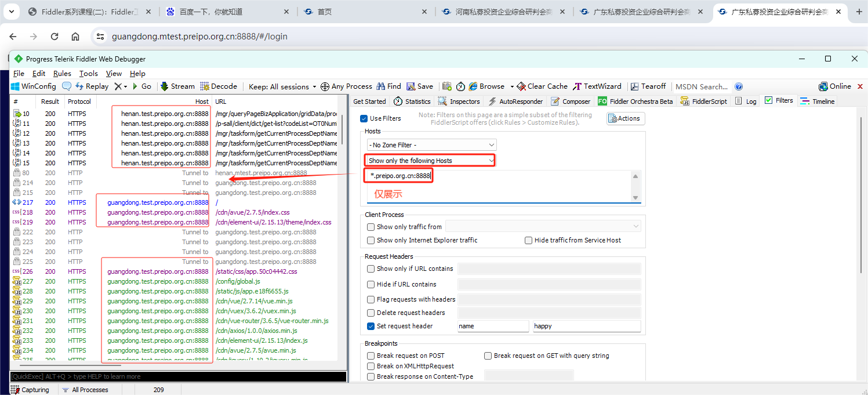Open the Rules menu
This screenshot has height=395, width=868.
tap(62, 74)
